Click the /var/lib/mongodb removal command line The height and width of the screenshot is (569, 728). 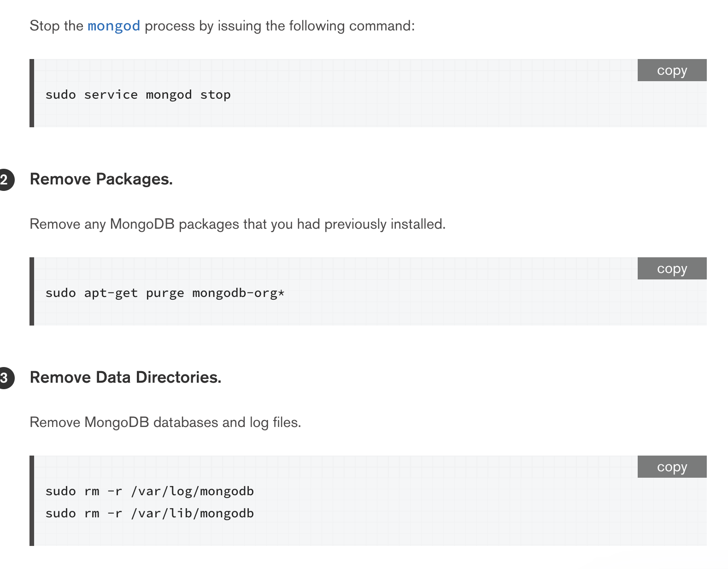[x=149, y=514]
